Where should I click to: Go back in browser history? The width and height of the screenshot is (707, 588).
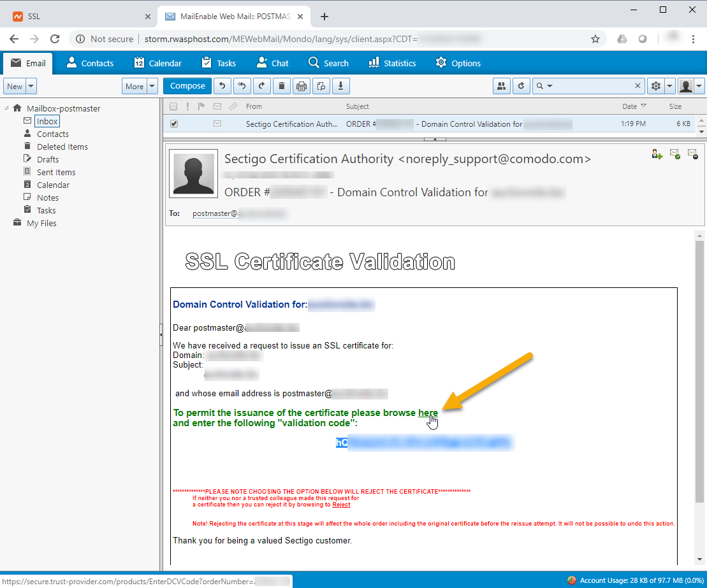tap(14, 39)
